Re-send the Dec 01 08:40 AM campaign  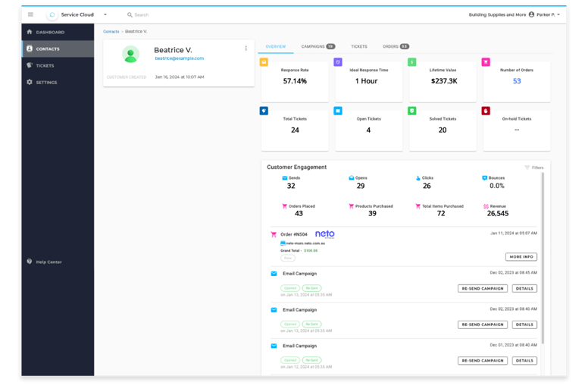(483, 360)
